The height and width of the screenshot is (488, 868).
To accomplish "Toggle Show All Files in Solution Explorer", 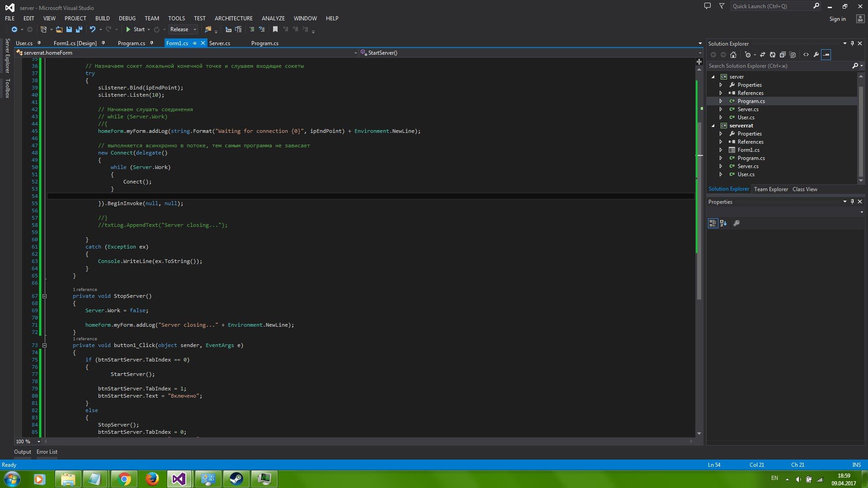I will [x=793, y=55].
